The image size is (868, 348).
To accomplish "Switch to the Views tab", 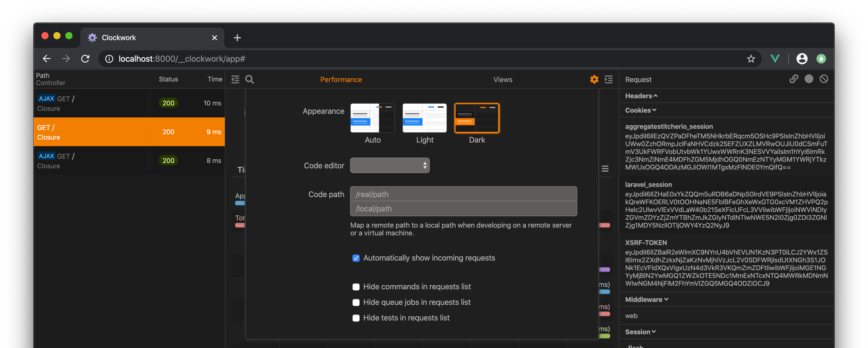I will 502,80.
